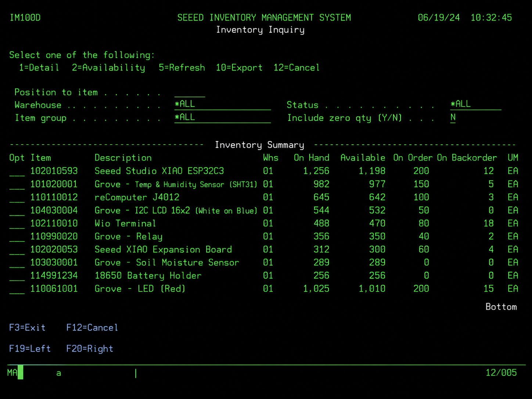Image resolution: width=532 pixels, height=399 pixels.
Task: Select Opt field for item 102010593
Action: pos(17,171)
